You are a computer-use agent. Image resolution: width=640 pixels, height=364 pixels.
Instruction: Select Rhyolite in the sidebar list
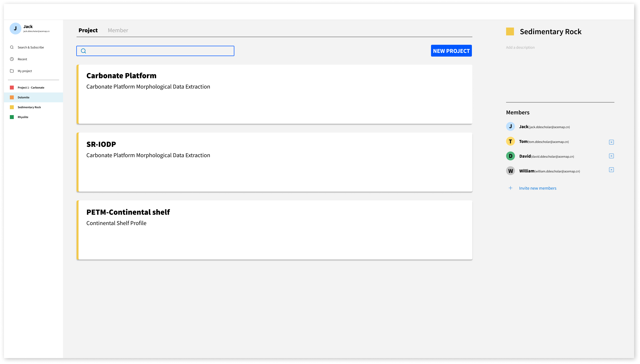coord(23,117)
